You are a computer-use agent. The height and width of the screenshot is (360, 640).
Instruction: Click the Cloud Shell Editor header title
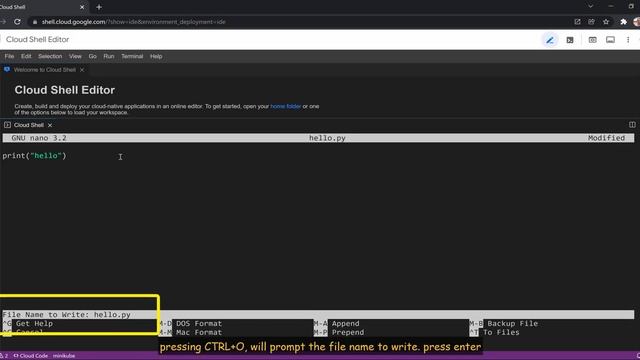[x=38, y=40]
